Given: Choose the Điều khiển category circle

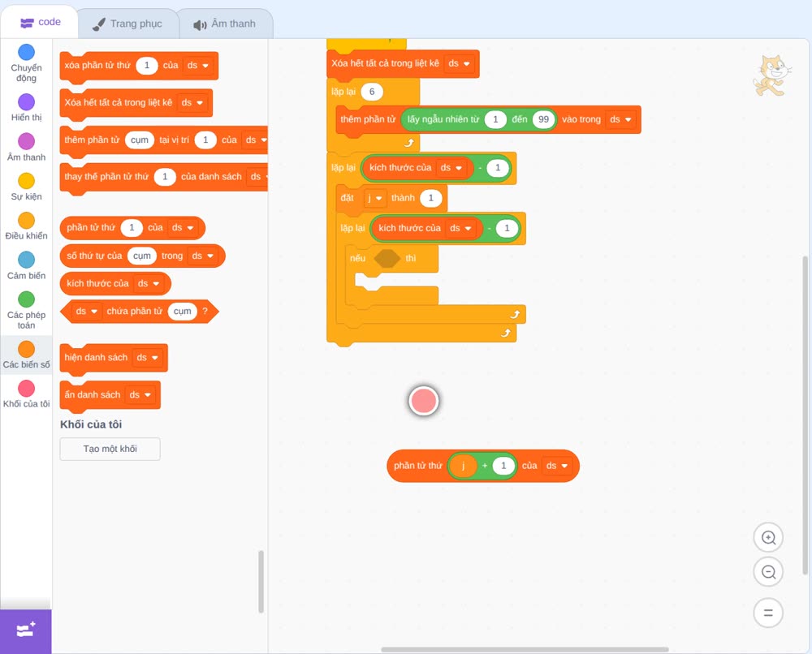Looking at the screenshot, I should (26, 221).
